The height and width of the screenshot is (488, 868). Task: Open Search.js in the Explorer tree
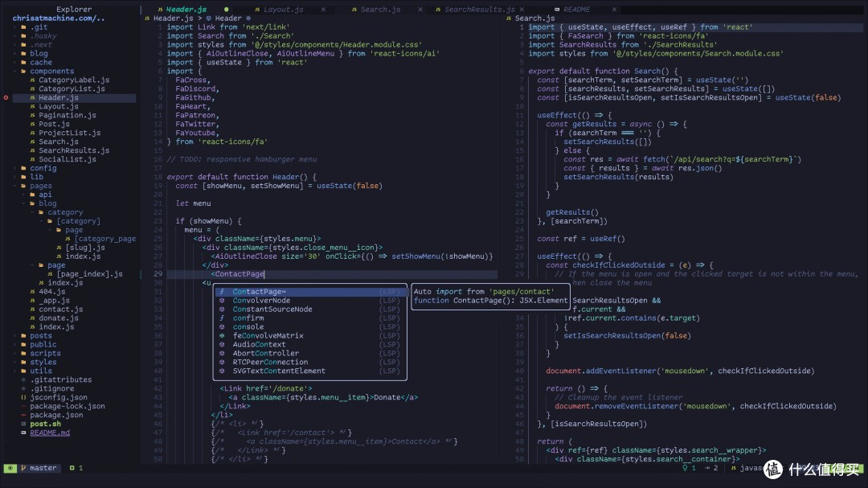click(x=58, y=141)
